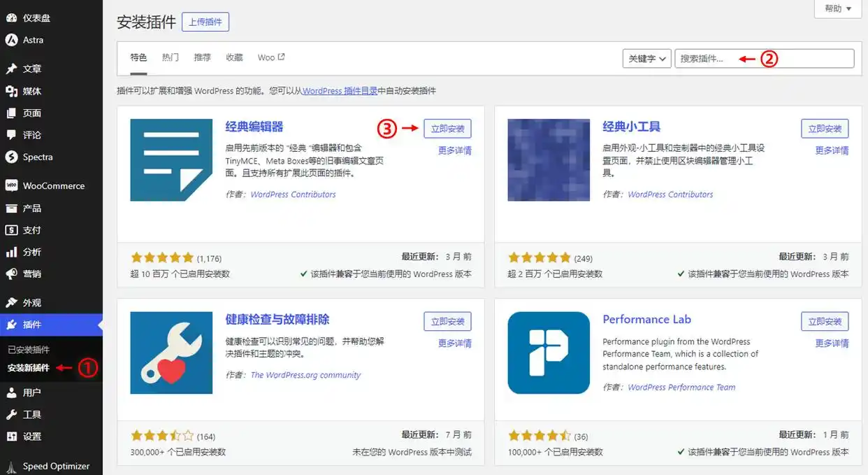Open the 媒体 media library
The image size is (868, 475).
point(31,91)
